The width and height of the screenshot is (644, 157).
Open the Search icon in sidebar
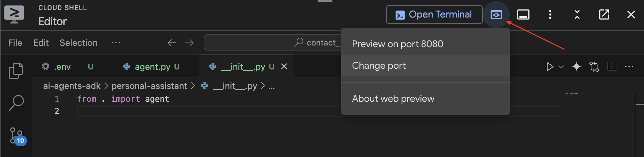point(16,103)
